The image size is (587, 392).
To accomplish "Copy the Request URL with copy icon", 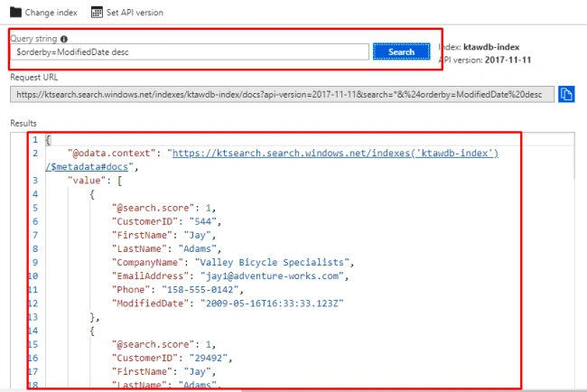I will pyautogui.click(x=566, y=94).
